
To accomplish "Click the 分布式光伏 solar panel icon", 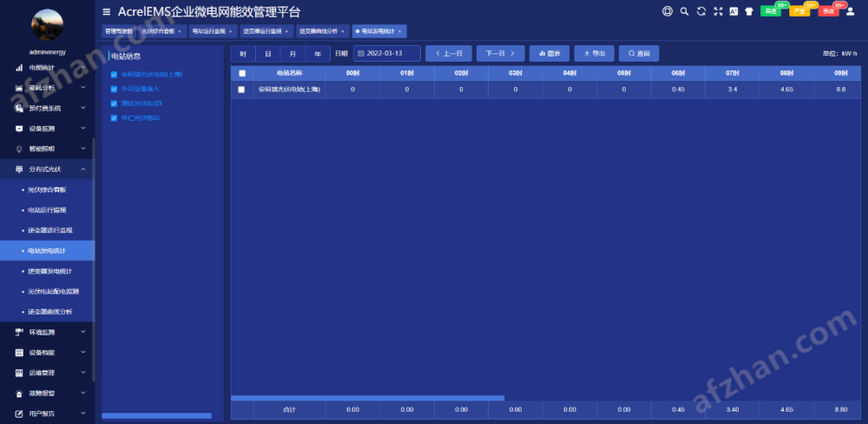I will point(19,169).
